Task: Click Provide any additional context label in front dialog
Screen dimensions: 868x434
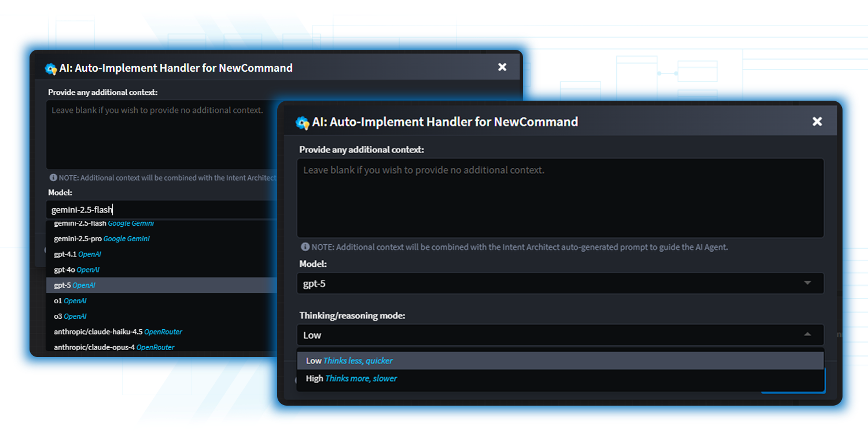Action: coord(362,150)
